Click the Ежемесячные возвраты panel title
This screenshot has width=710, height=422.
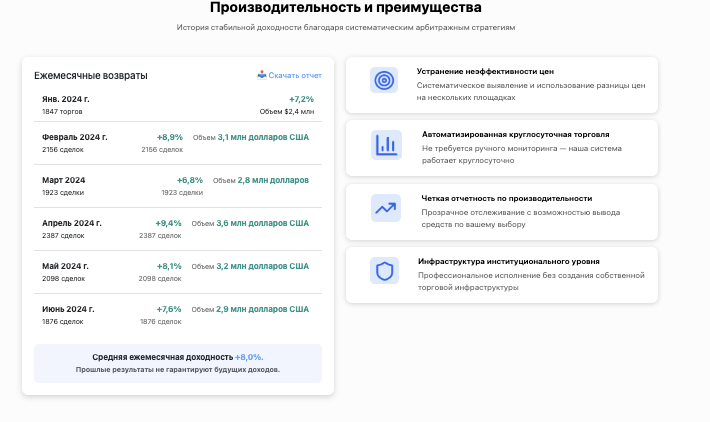(91, 76)
